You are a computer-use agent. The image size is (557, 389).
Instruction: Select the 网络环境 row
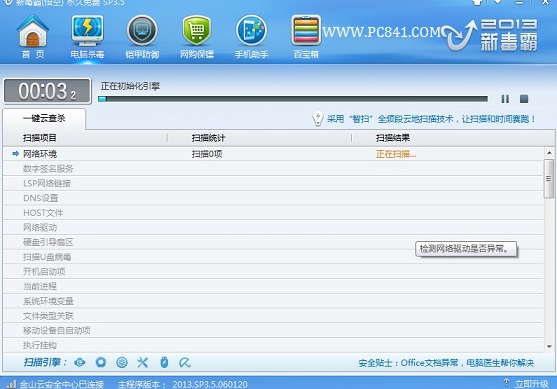(x=273, y=154)
